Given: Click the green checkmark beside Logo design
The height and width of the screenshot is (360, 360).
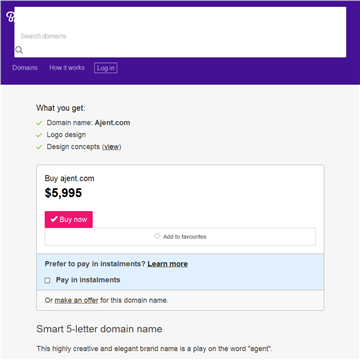Looking at the screenshot, I should coord(39,135).
